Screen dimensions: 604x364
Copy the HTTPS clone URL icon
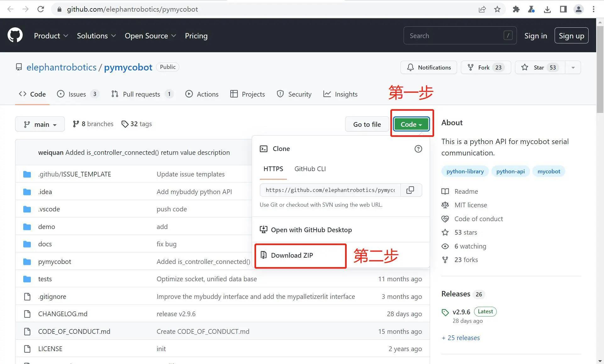(x=410, y=190)
